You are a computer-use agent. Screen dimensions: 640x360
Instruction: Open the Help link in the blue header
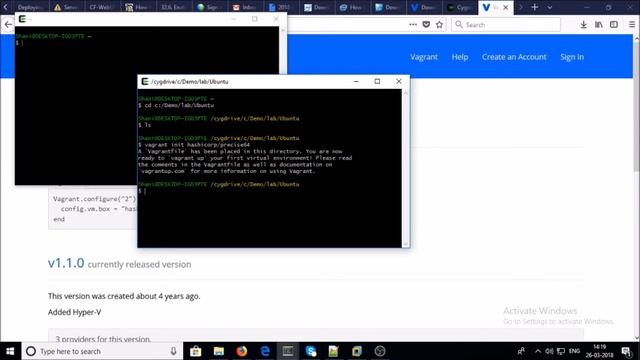460,57
